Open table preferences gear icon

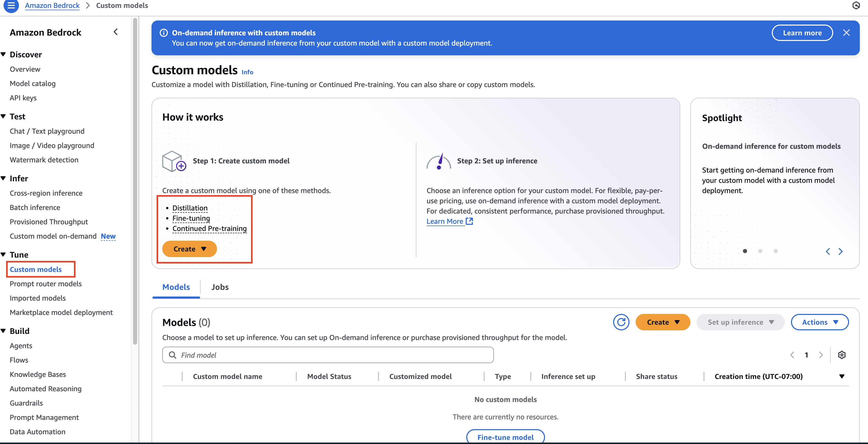point(841,355)
